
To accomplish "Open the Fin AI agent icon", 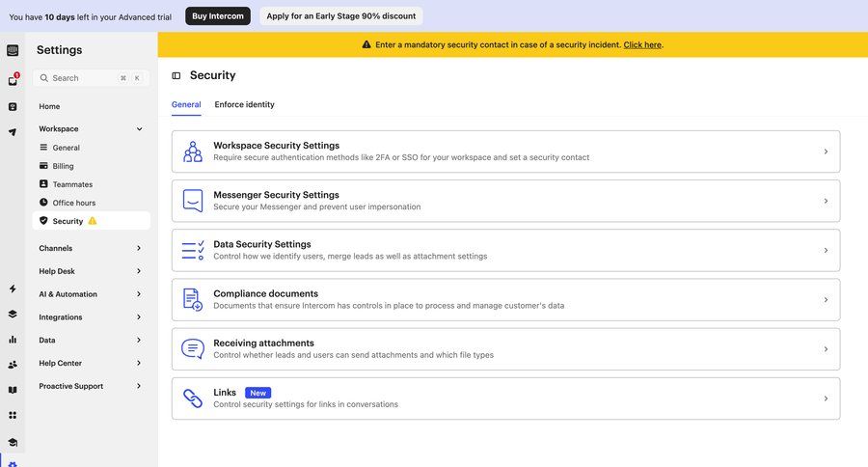I will (13, 106).
